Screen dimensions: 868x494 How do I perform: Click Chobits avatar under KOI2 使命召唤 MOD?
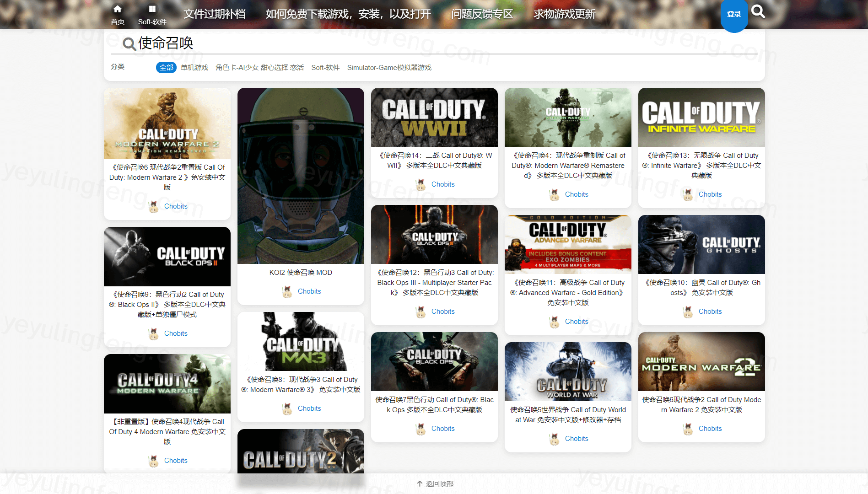[287, 291]
